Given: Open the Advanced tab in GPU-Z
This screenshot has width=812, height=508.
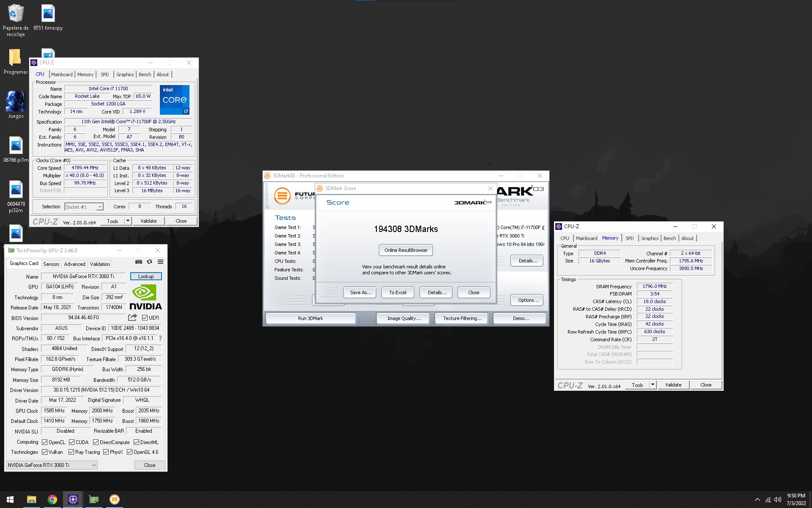Looking at the screenshot, I should (74, 264).
